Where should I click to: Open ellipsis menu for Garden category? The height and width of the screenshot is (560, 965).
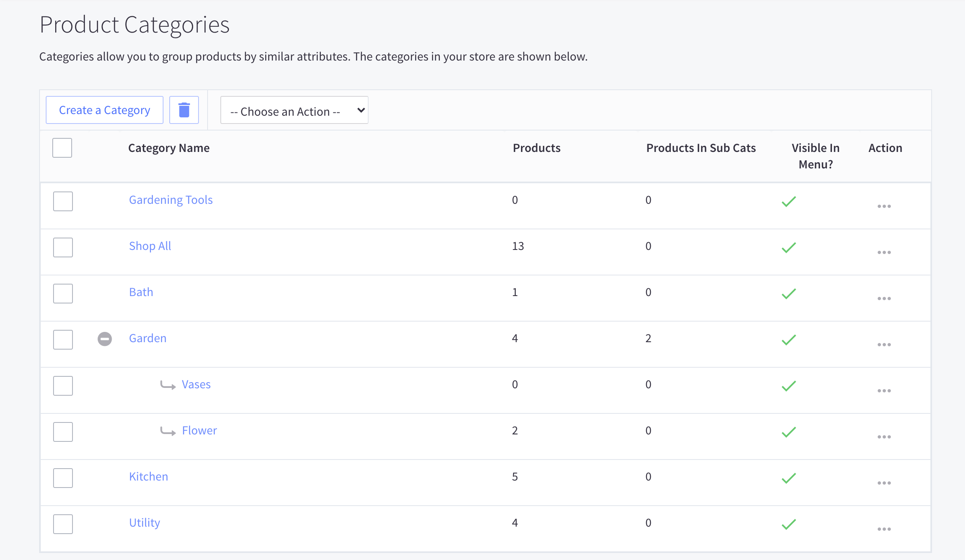(x=884, y=344)
